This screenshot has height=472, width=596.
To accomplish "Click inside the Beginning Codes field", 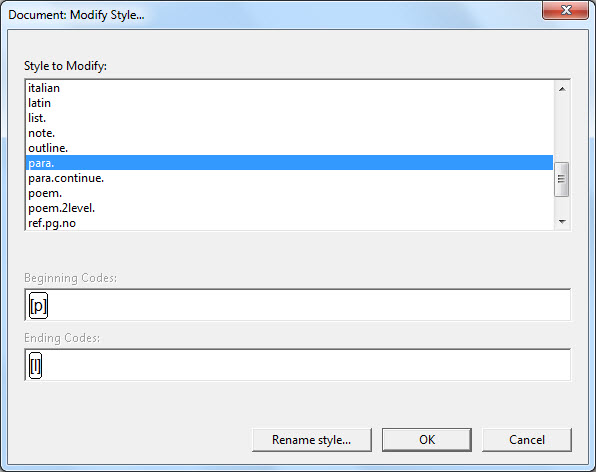I will (x=298, y=305).
